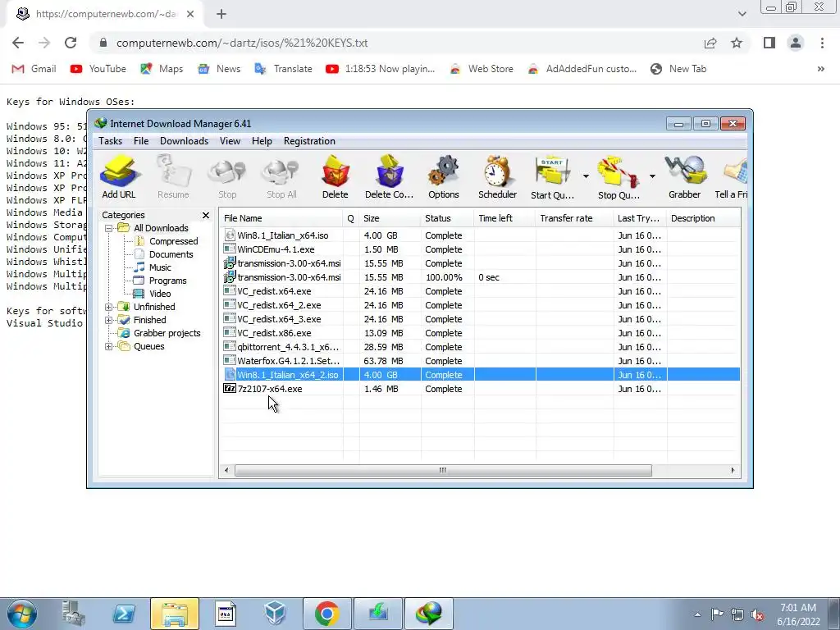The image size is (840, 630).
Task: Click the Tell a Friend icon
Action: pyautogui.click(x=732, y=177)
